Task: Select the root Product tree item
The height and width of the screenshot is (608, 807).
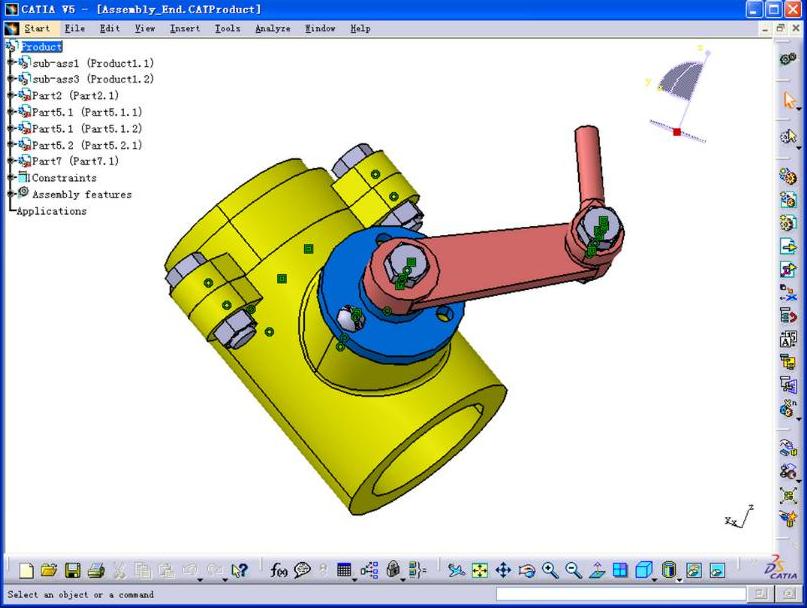Action: click(41, 47)
